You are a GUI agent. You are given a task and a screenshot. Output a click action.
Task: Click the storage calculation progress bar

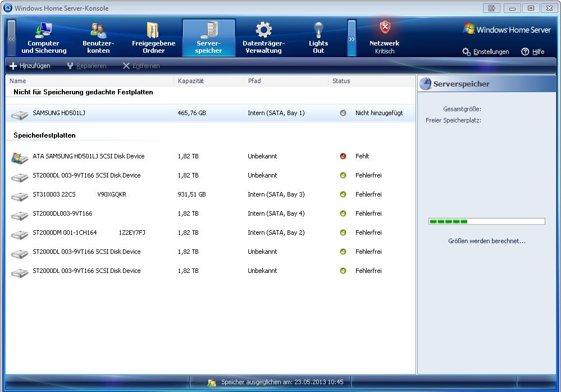coord(486,221)
